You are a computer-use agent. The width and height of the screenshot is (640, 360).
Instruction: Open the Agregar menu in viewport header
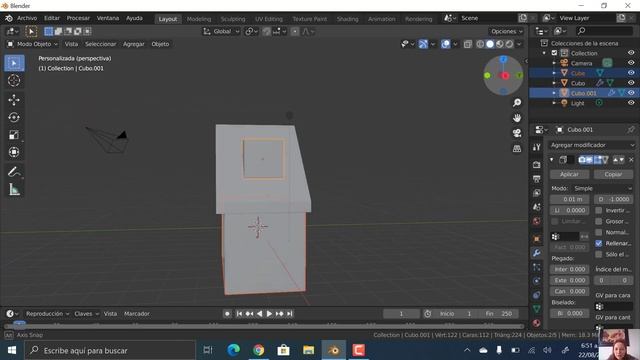coord(133,44)
